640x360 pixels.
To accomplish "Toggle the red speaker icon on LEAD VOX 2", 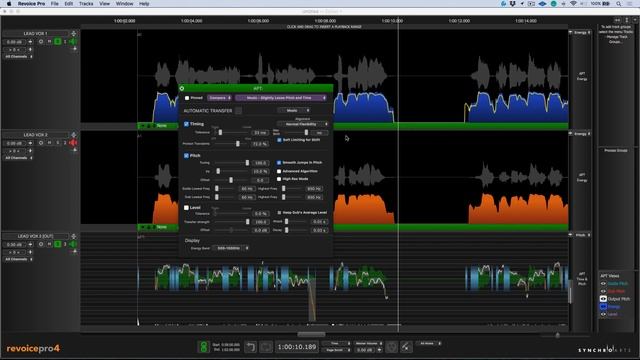I will tap(73, 143).
